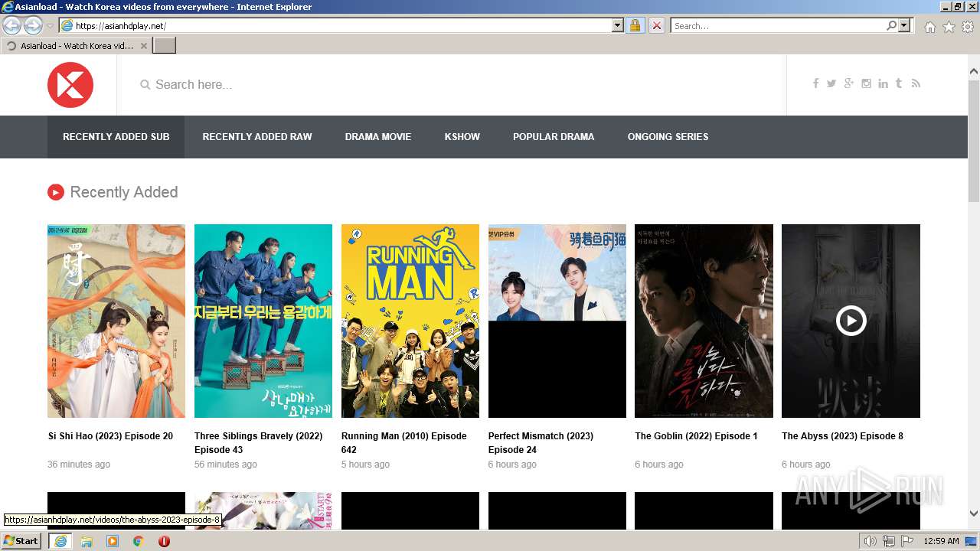Open the KShow menu item
The image size is (980, 551).
pyautogui.click(x=462, y=137)
